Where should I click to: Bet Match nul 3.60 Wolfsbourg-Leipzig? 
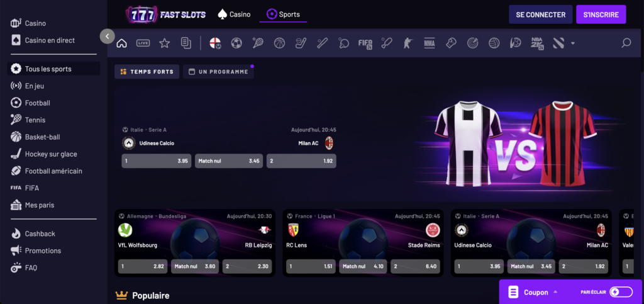195,266
